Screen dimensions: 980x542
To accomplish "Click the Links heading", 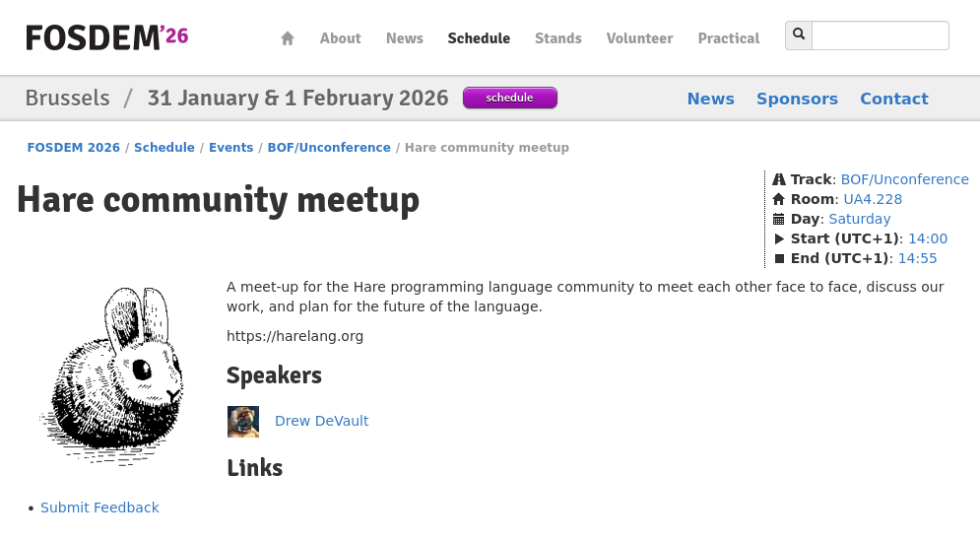I will pyautogui.click(x=255, y=468).
